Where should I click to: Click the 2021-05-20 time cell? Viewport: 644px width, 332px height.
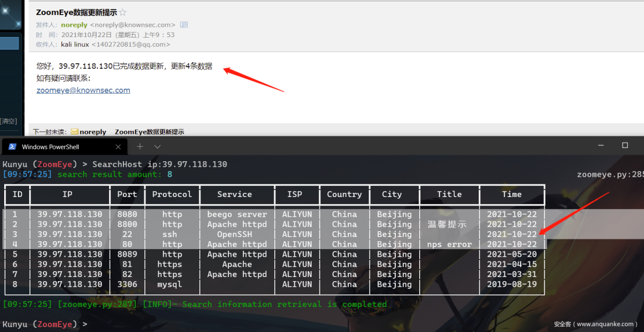[512, 254]
